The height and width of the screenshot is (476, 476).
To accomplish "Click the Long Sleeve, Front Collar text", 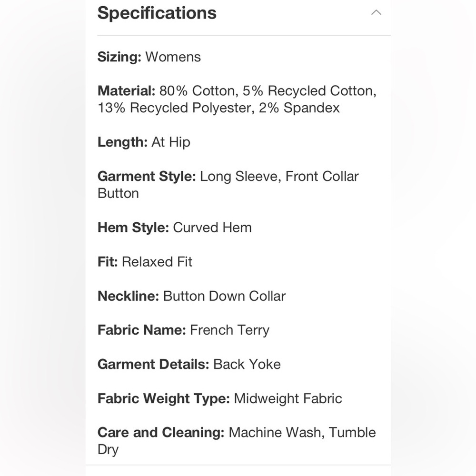I will [x=279, y=177].
